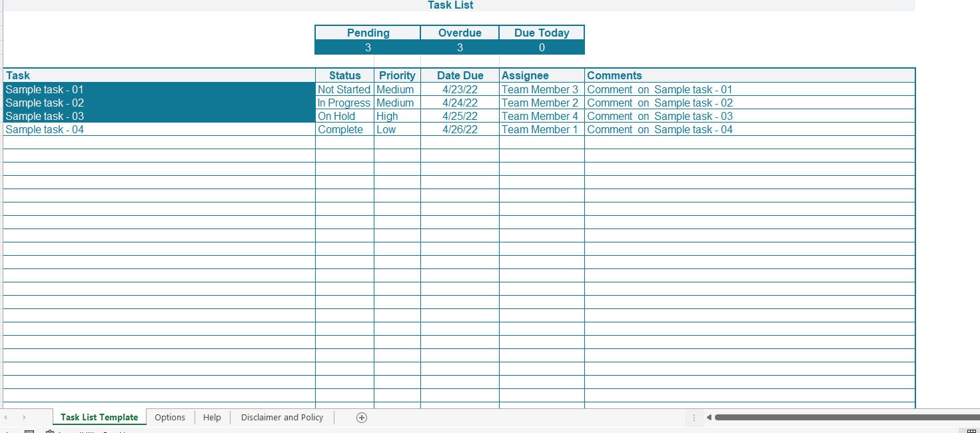Click the date cell showing 4/25/22

pos(460,116)
